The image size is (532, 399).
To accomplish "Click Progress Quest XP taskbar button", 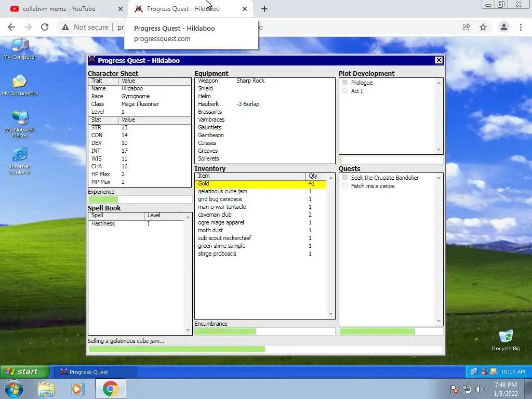I will 95,372.
